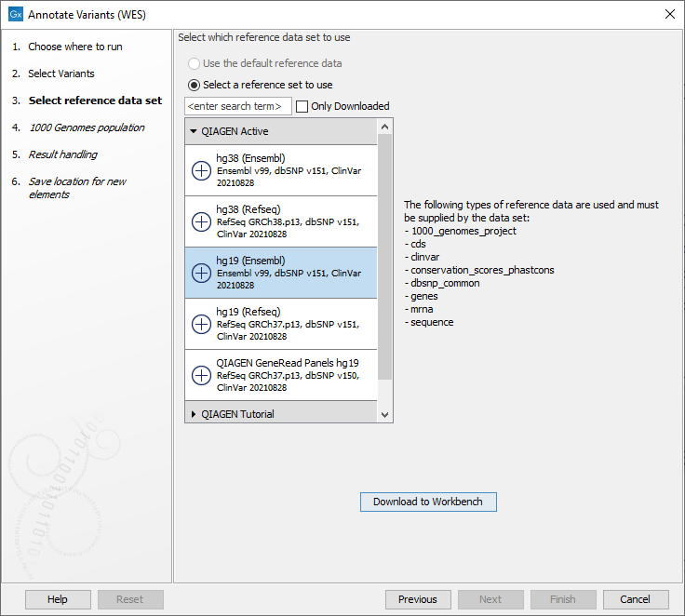The width and height of the screenshot is (685, 616).
Task: Click 'clinvar' in required data list
Action: click(x=424, y=257)
